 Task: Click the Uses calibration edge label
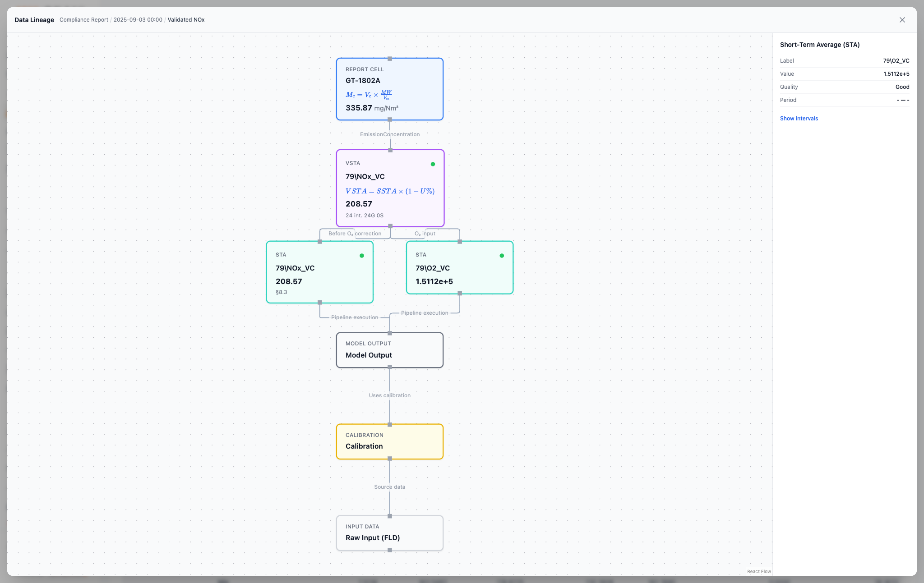(x=390, y=395)
